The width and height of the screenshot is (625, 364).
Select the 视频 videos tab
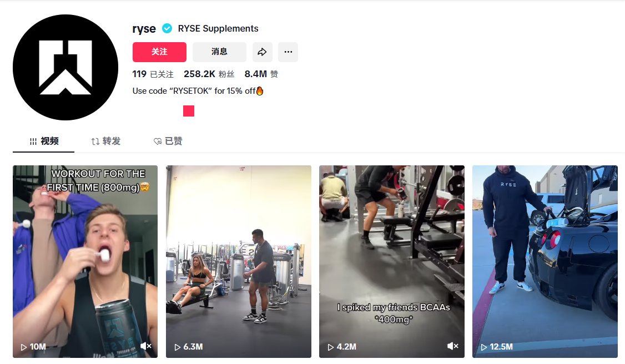coord(44,141)
